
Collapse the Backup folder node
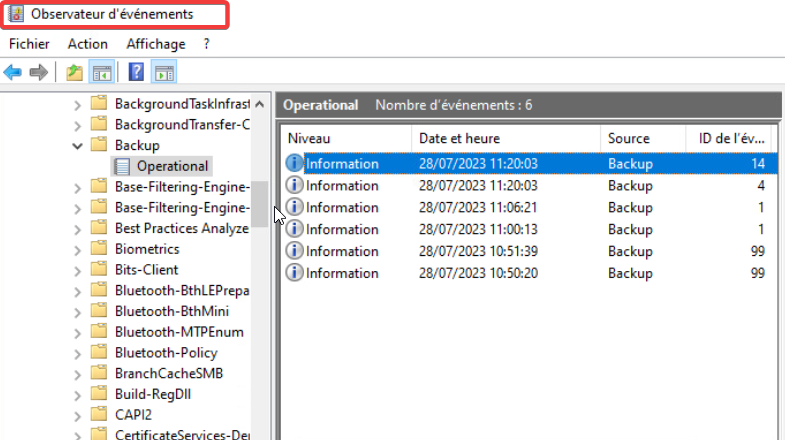coord(78,146)
